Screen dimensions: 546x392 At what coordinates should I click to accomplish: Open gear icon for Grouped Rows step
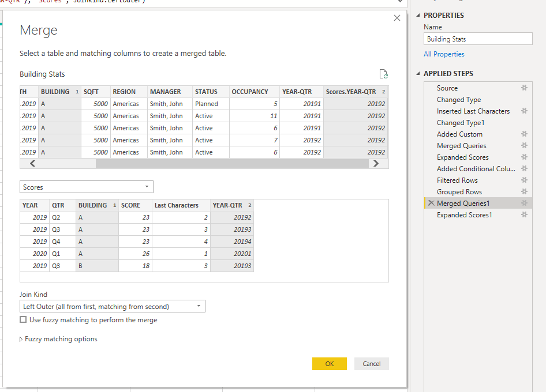pos(524,191)
